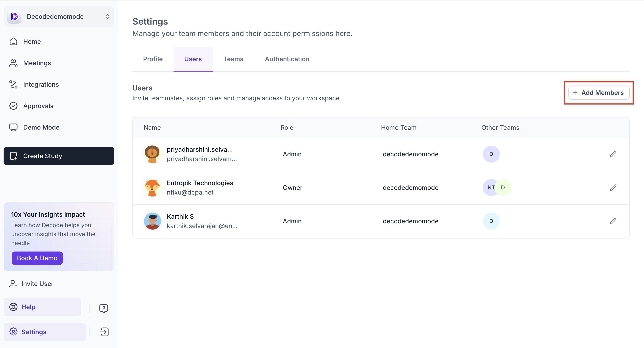The image size is (644, 348).
Task: Click Karthik S avatar thumbnail
Action: pyautogui.click(x=152, y=221)
